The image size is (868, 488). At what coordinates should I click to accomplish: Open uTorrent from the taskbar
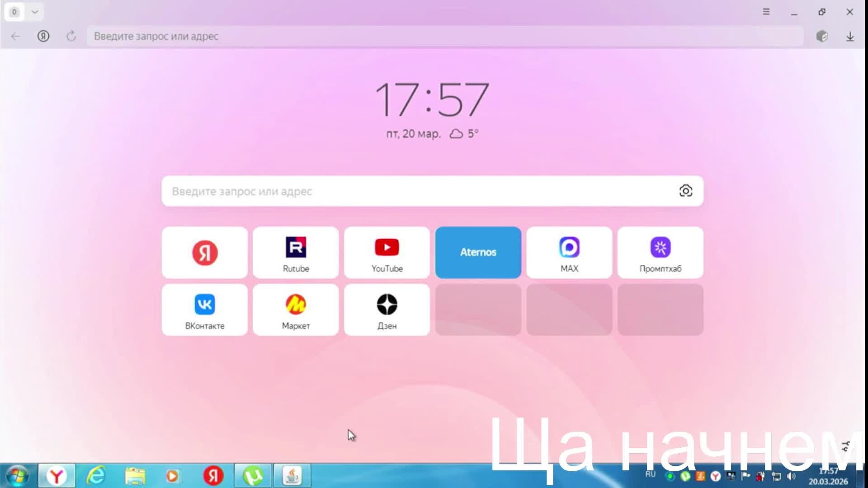253,475
